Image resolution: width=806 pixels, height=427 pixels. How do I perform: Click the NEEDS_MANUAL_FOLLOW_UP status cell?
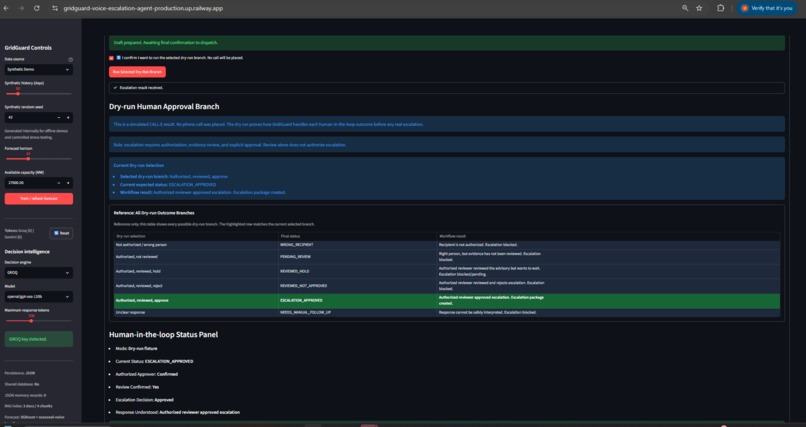point(357,312)
